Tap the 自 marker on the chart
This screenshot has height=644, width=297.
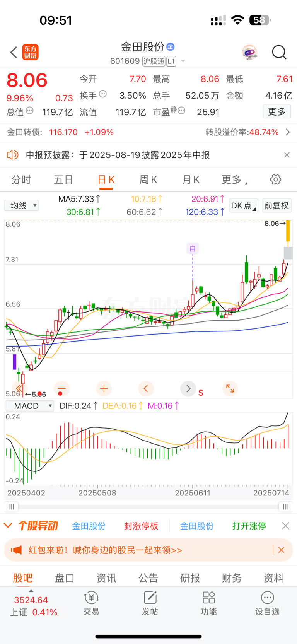(x=193, y=249)
